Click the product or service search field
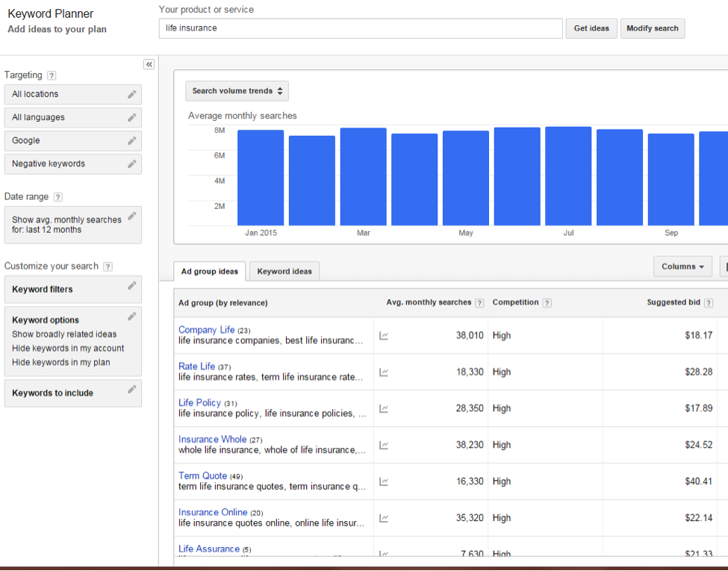Image resolution: width=728 pixels, height=571 pixels. tap(360, 28)
